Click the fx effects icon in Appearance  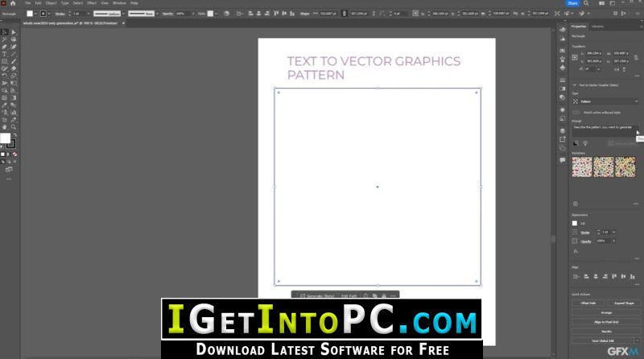(576, 251)
